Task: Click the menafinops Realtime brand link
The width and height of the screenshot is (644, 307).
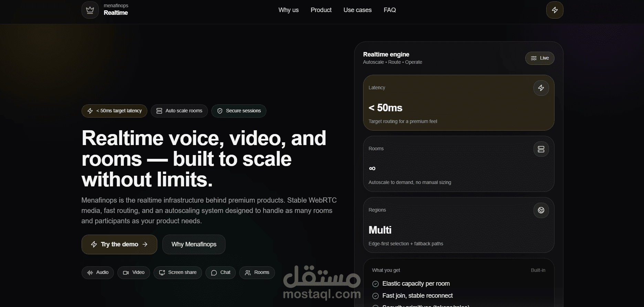Action: click(105, 10)
